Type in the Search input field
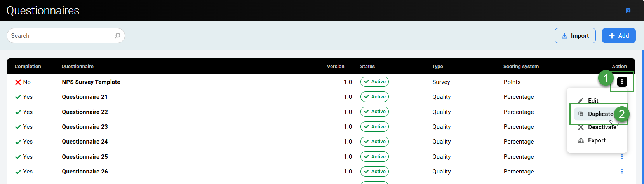Image resolution: width=644 pixels, height=184 pixels. click(60, 36)
